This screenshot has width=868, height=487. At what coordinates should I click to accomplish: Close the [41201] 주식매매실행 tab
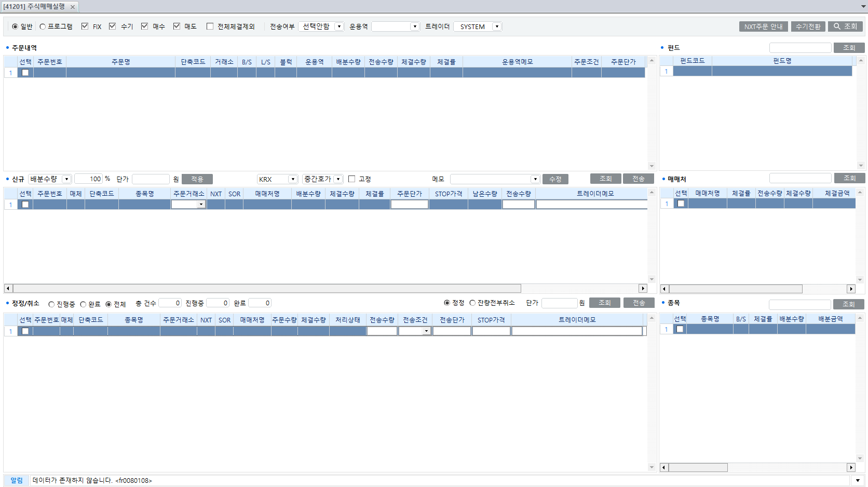point(73,7)
